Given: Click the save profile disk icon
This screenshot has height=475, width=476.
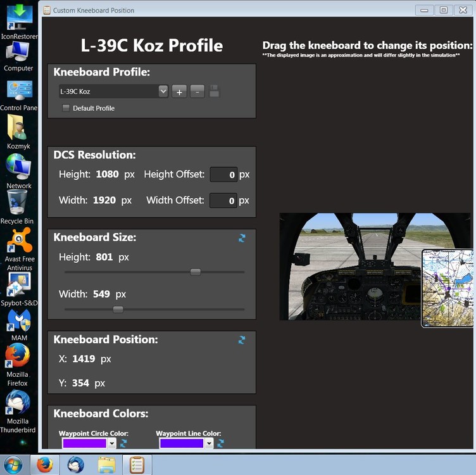Looking at the screenshot, I should [215, 91].
